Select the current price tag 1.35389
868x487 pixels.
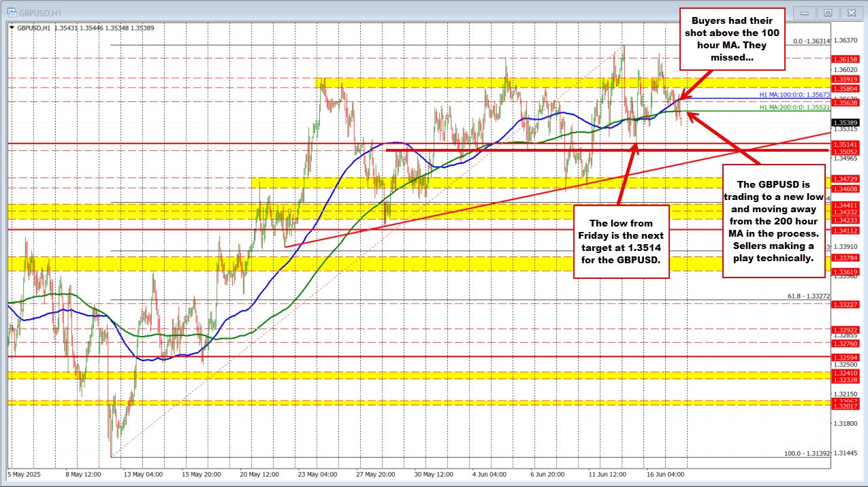pyautogui.click(x=846, y=122)
